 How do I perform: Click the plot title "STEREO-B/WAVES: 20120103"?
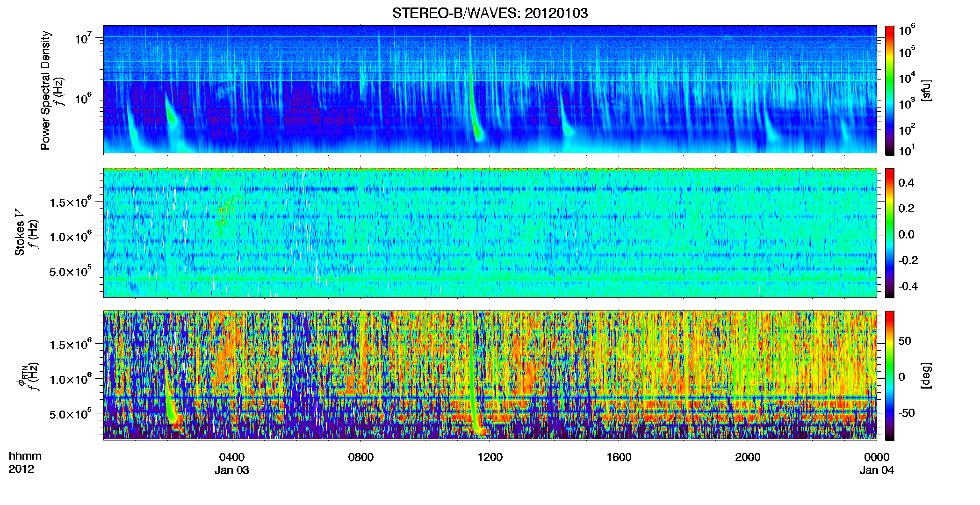pos(490,13)
